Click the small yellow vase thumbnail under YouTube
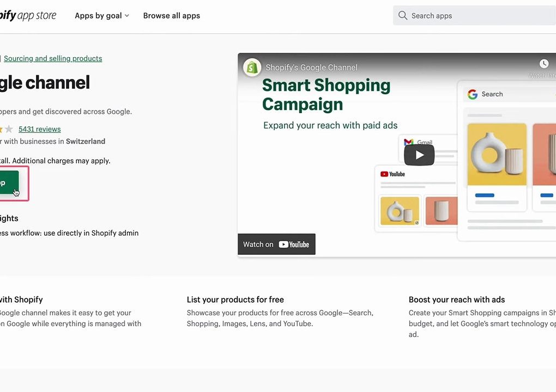 [400, 211]
